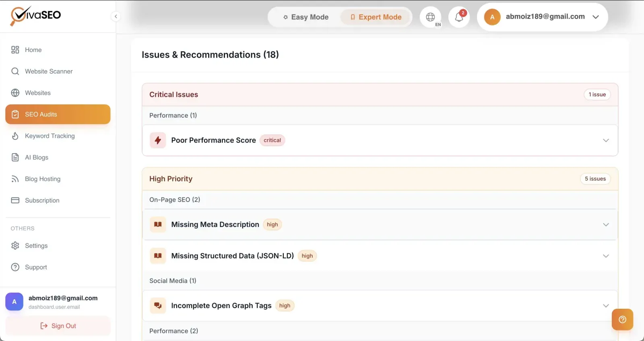Open Support under Others
This screenshot has height=341, width=644.
pyautogui.click(x=58, y=267)
